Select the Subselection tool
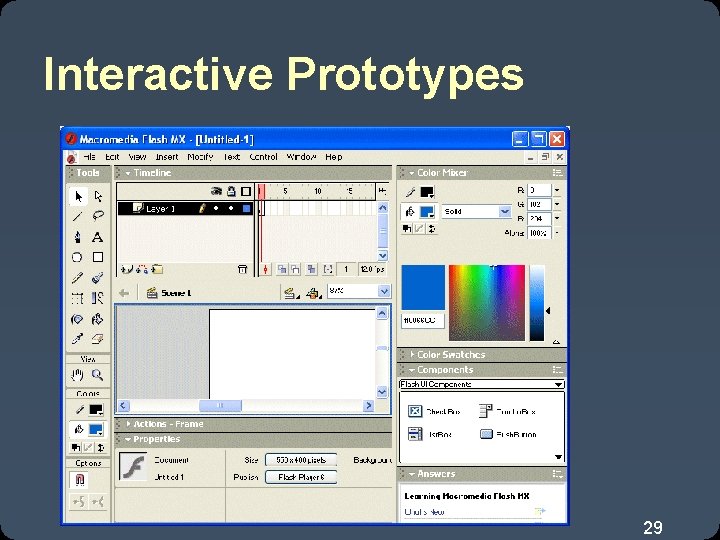 [x=98, y=197]
